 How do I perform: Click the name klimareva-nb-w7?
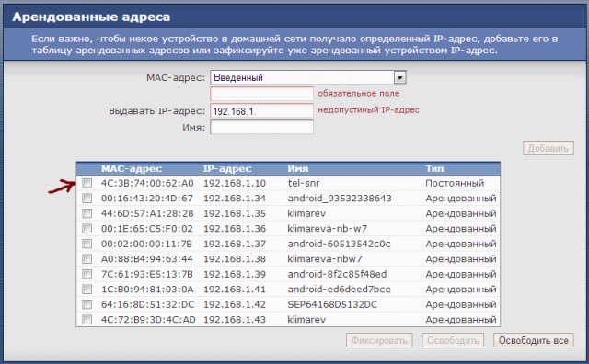[328, 229]
